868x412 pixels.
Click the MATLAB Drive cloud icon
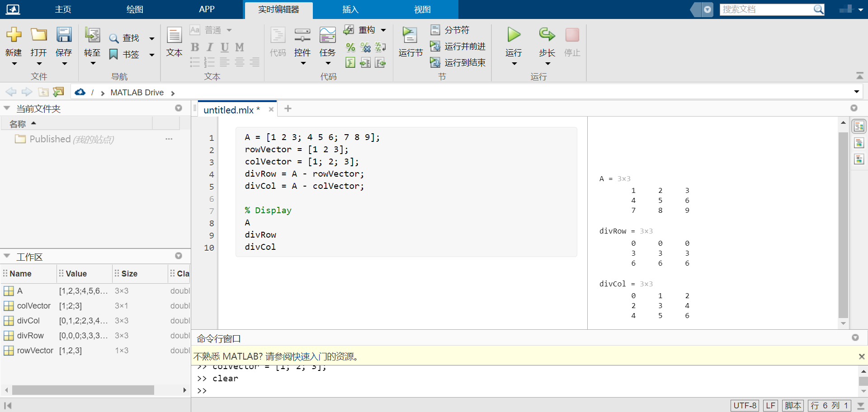[x=80, y=92]
